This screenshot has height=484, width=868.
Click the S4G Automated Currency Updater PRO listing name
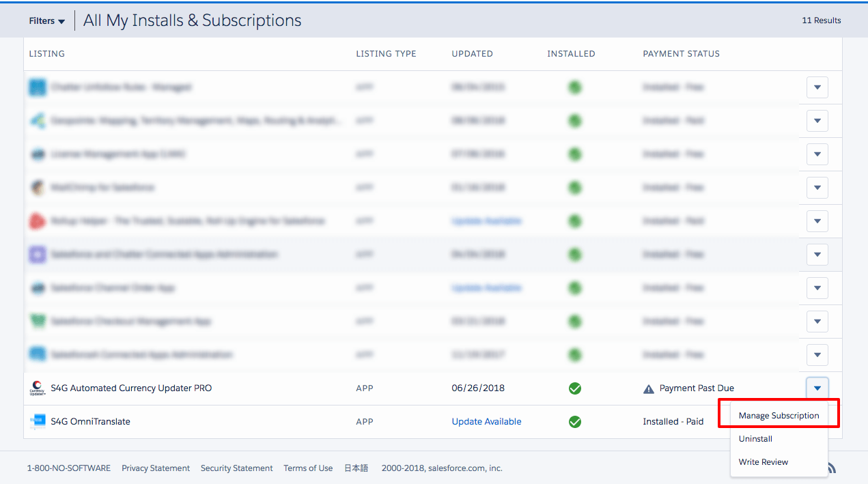pyautogui.click(x=131, y=388)
